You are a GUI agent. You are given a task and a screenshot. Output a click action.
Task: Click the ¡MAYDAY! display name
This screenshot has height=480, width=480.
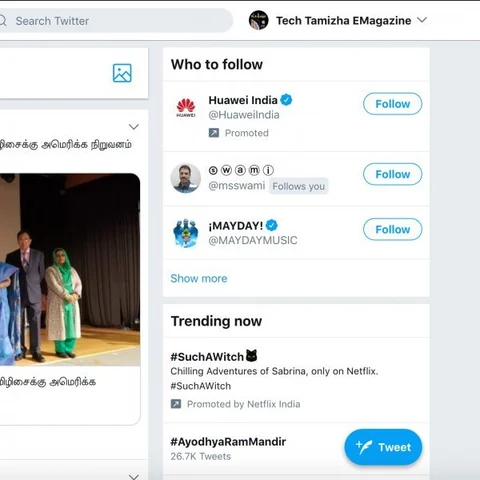tap(236, 226)
